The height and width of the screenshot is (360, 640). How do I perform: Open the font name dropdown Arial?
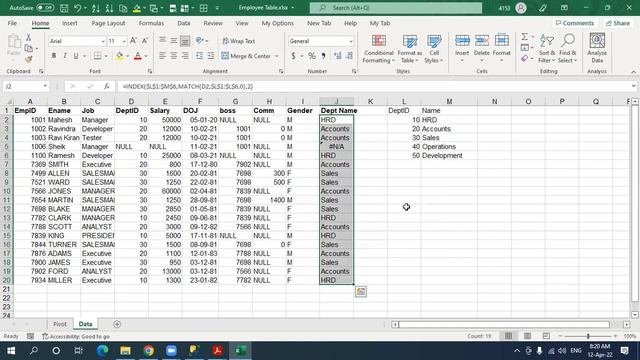coord(103,41)
